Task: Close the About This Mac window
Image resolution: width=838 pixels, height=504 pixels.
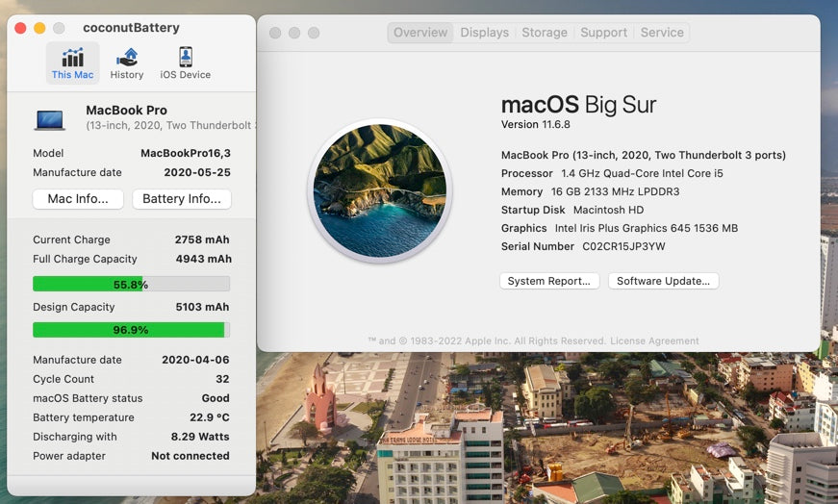Action: coord(275,33)
